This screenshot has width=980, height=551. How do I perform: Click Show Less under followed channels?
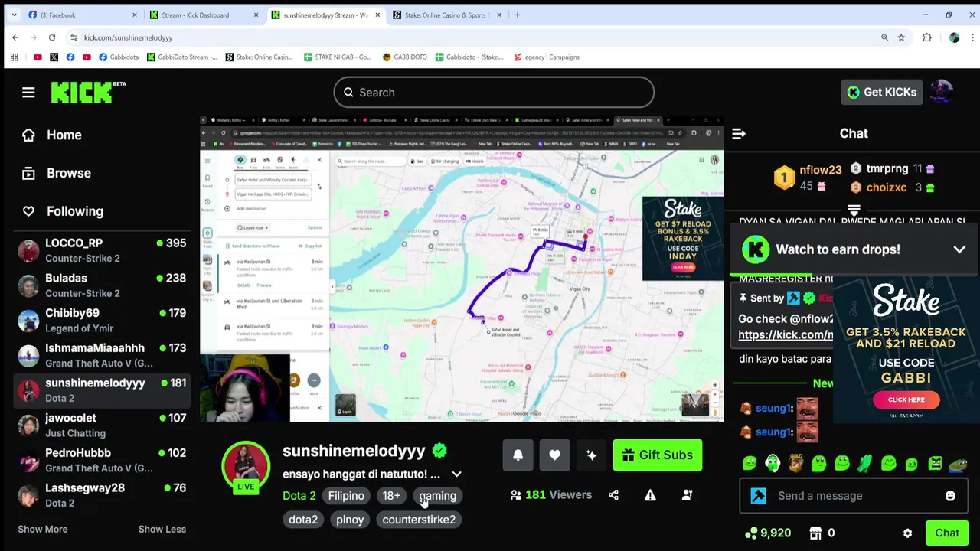click(x=162, y=529)
